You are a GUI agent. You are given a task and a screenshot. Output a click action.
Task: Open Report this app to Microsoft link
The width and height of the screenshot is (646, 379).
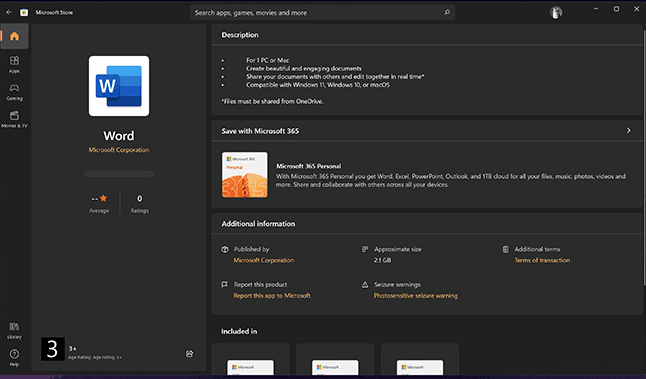(272, 295)
